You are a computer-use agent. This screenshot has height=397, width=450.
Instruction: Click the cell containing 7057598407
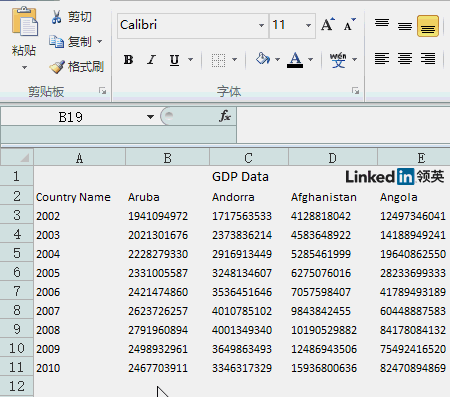pos(321,292)
